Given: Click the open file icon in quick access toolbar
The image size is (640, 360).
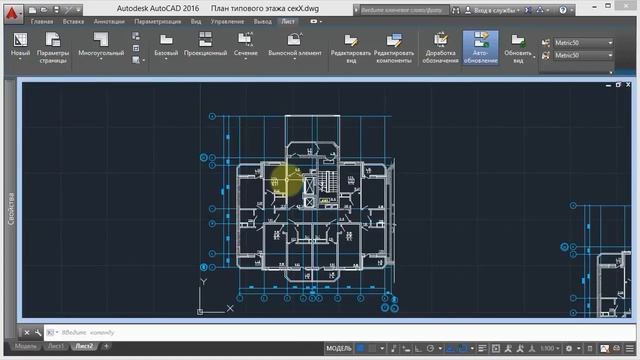Looking at the screenshot, I should point(44,10).
